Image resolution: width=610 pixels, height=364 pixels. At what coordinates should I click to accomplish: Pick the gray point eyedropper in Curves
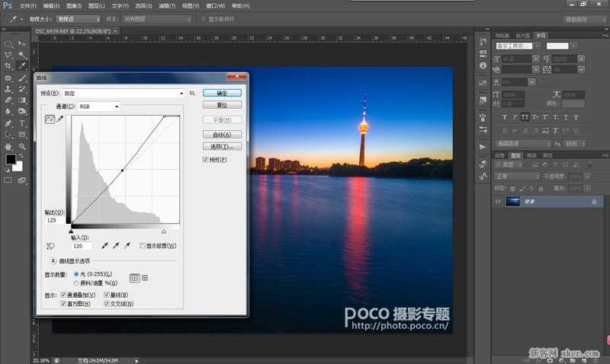[116, 245]
